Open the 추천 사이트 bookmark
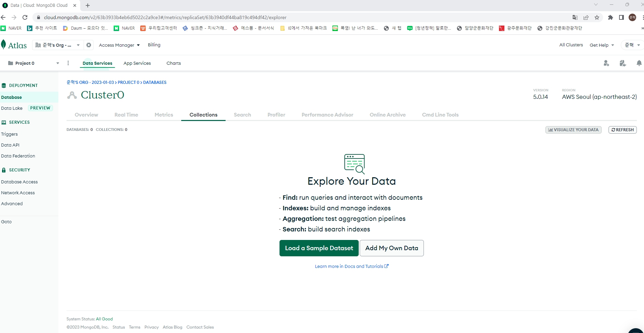644x333 pixels. [42, 28]
